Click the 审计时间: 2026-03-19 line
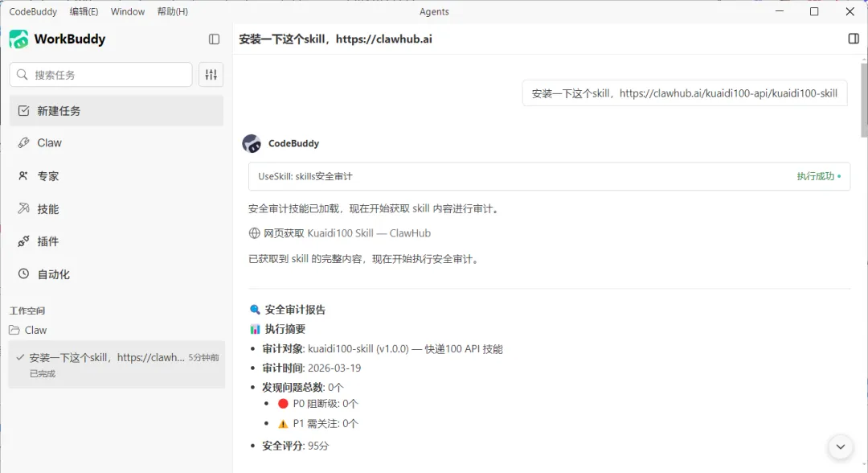 tap(312, 368)
